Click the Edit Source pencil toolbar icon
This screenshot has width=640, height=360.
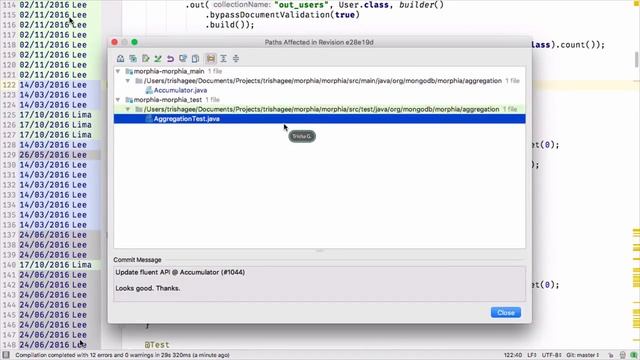point(145,59)
